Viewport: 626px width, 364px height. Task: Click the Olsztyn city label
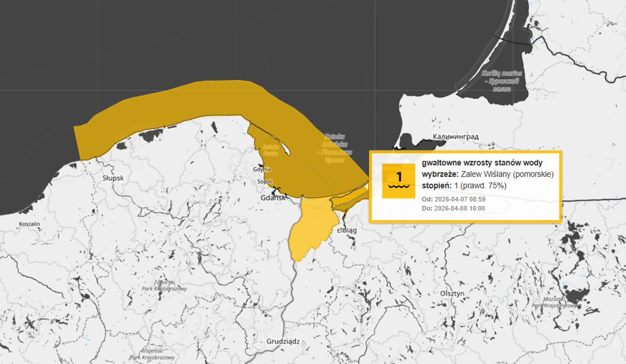click(452, 293)
